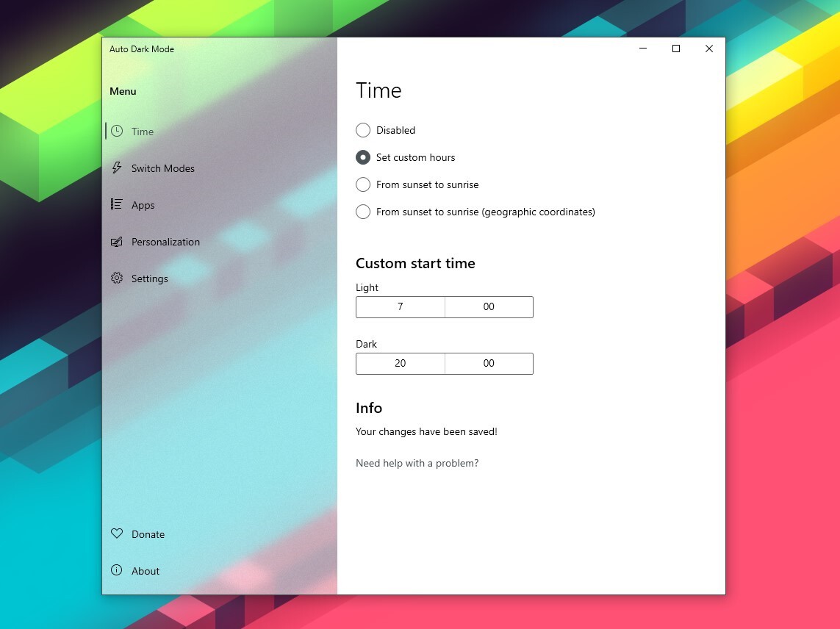Choose From sunset to sunrise
Viewport: 840px width, 629px height.
[363, 184]
